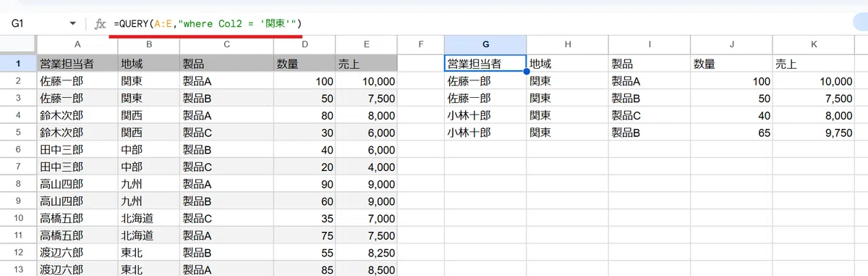Select column C header
The width and height of the screenshot is (868, 276).
pyautogui.click(x=226, y=44)
